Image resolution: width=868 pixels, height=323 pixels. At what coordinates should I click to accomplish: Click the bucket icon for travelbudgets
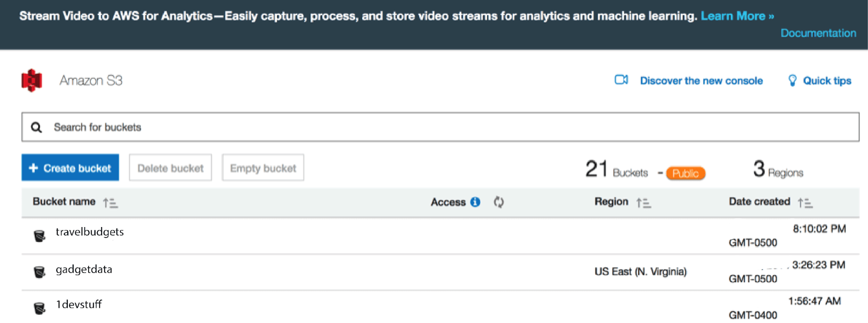pyautogui.click(x=40, y=236)
